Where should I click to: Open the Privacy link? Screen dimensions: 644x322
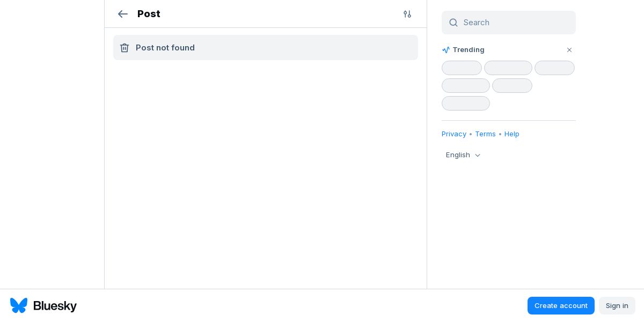click(454, 134)
